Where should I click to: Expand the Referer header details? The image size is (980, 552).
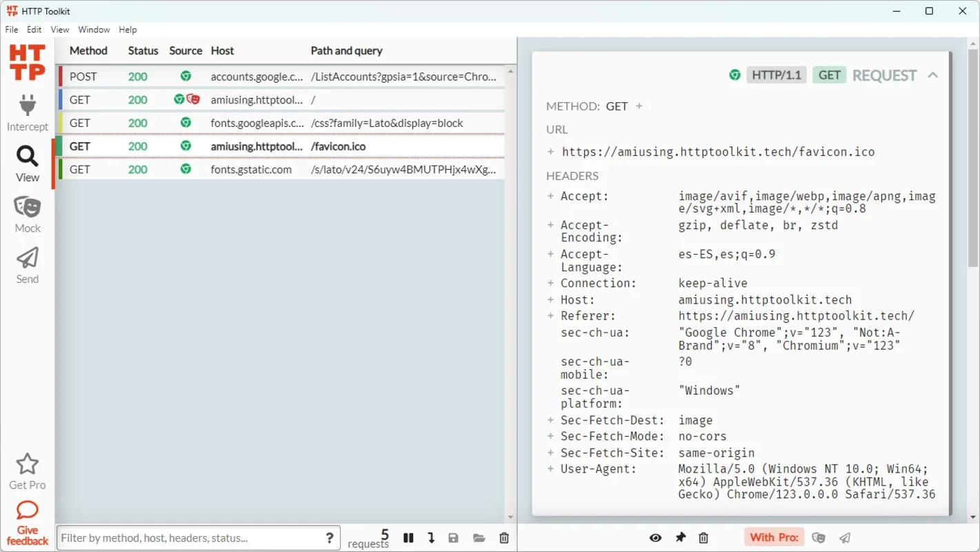pyautogui.click(x=550, y=315)
